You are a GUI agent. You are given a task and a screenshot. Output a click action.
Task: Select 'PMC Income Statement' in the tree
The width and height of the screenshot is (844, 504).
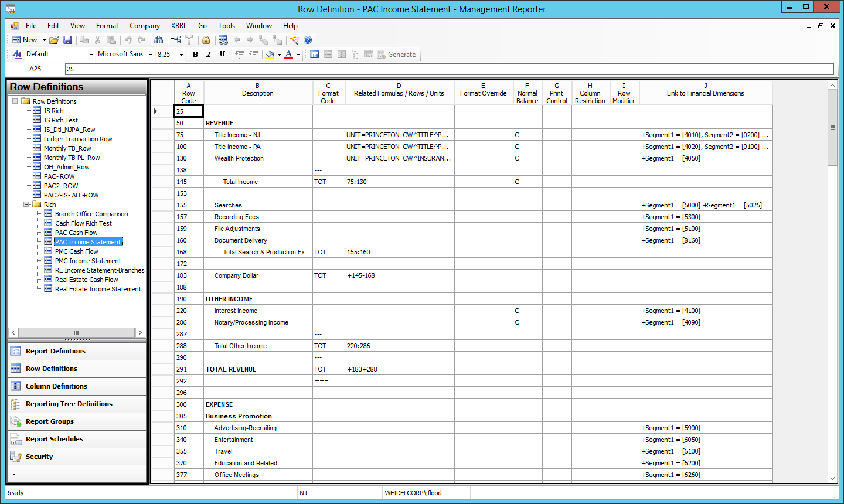[88, 261]
